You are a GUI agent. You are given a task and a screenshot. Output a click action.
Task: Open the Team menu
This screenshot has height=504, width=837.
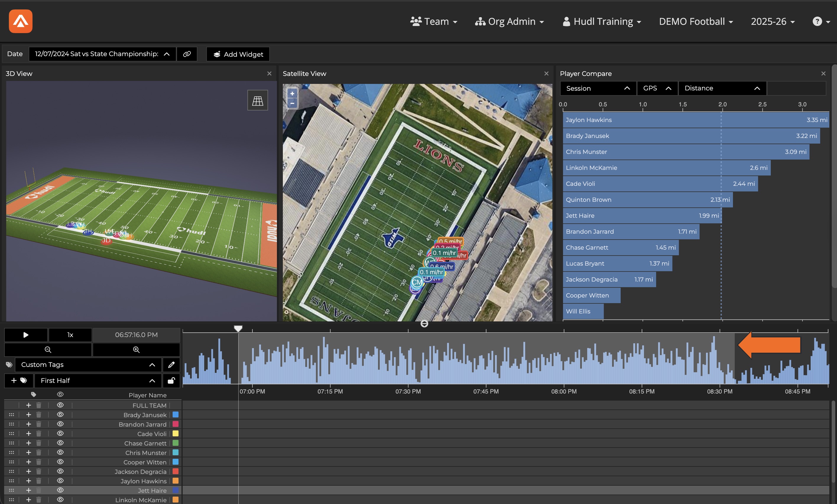click(x=434, y=21)
